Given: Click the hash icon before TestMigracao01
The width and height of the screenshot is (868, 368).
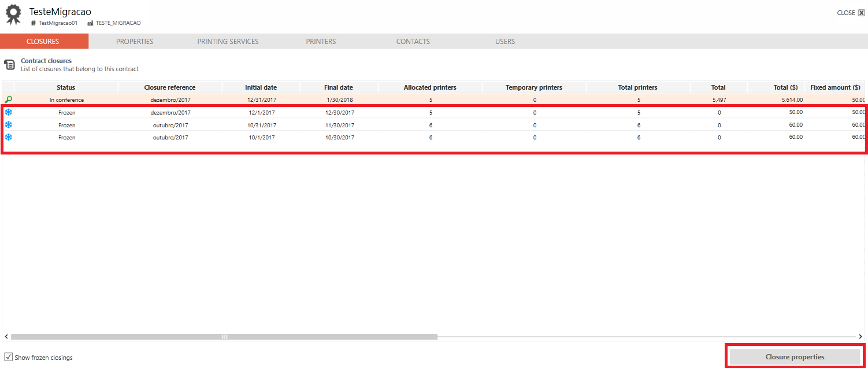Looking at the screenshot, I should [34, 23].
